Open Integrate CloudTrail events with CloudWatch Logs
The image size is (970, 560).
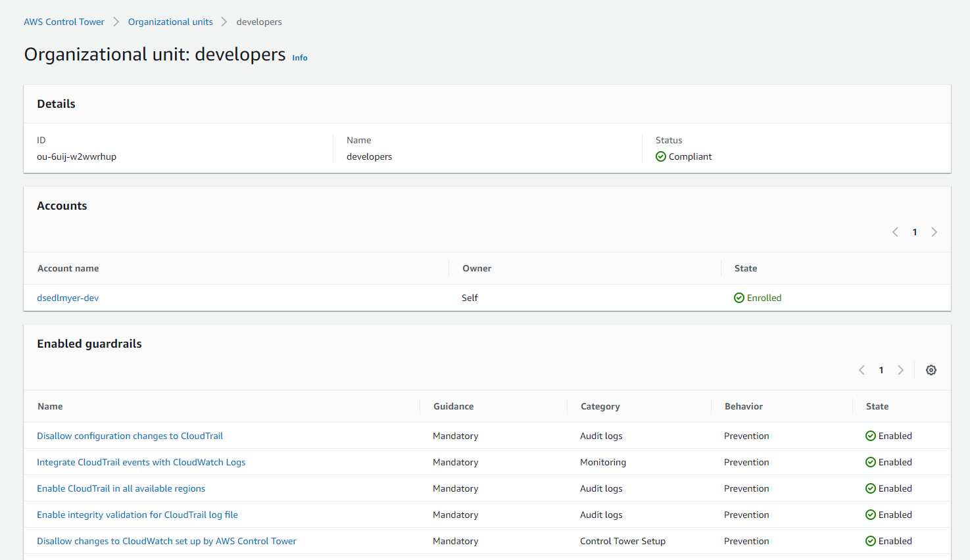(x=141, y=462)
